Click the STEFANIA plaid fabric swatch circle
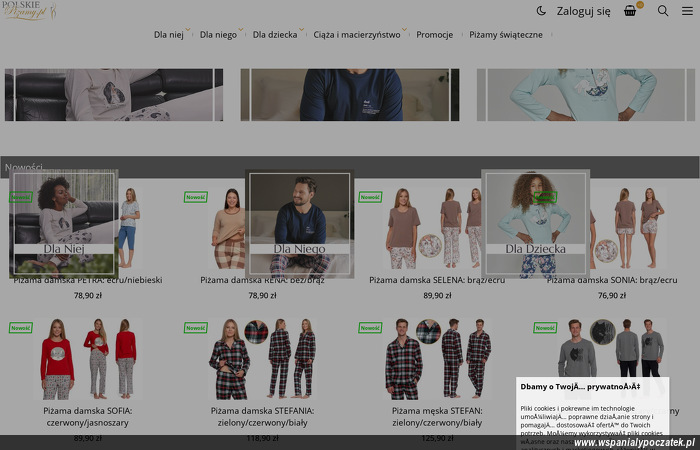The width and height of the screenshot is (700, 450). tap(256, 332)
